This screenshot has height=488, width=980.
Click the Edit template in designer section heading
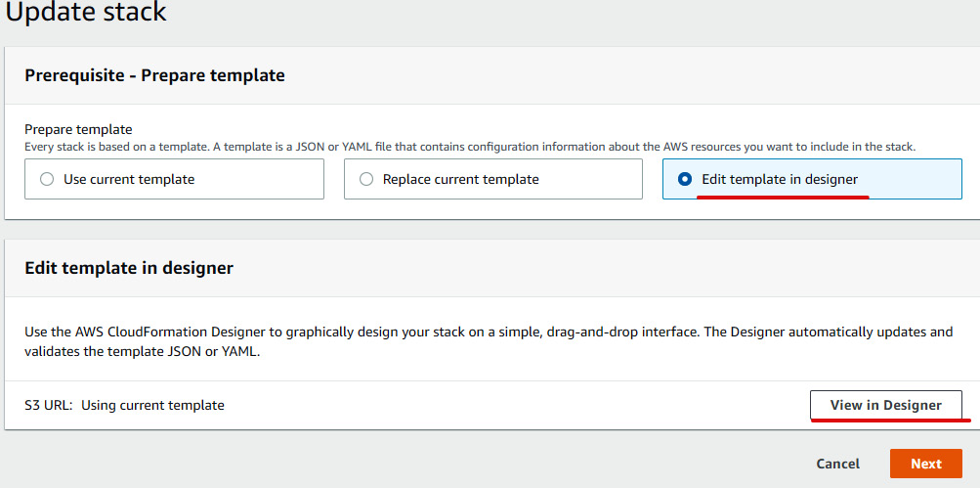(129, 268)
